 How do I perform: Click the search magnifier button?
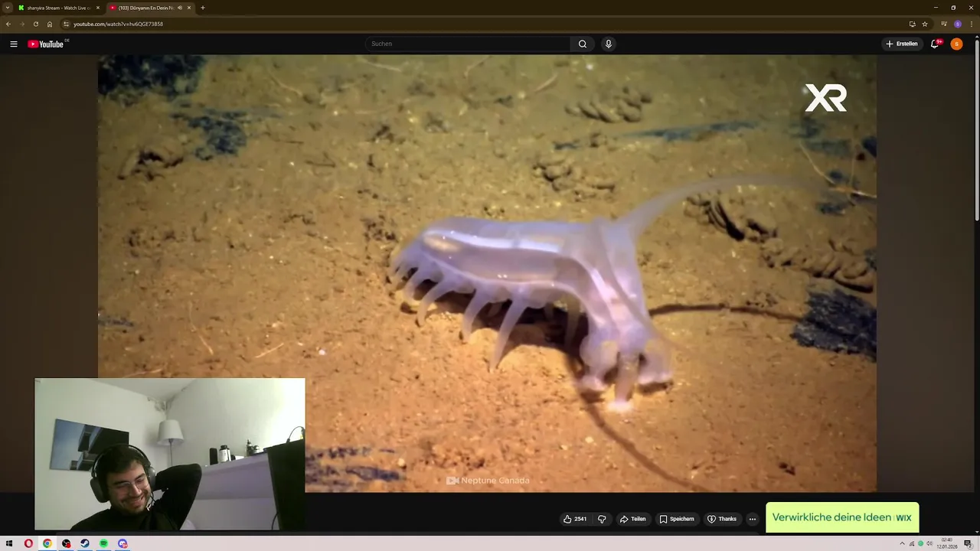pyautogui.click(x=583, y=44)
